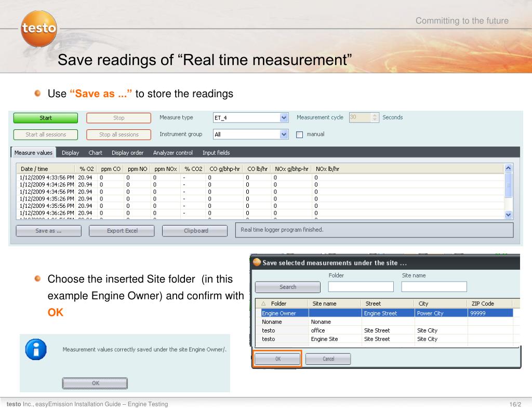Select the testo office site row
This screenshot has width=532, height=411.
coord(387,330)
